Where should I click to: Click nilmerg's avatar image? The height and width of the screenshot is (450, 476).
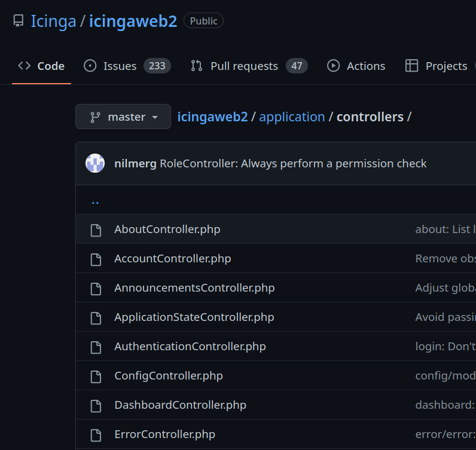click(95, 163)
